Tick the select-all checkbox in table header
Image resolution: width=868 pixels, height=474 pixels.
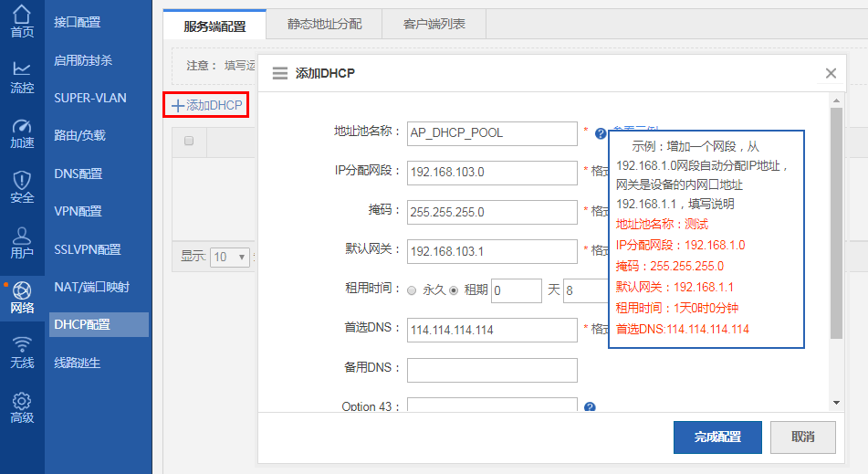189,141
